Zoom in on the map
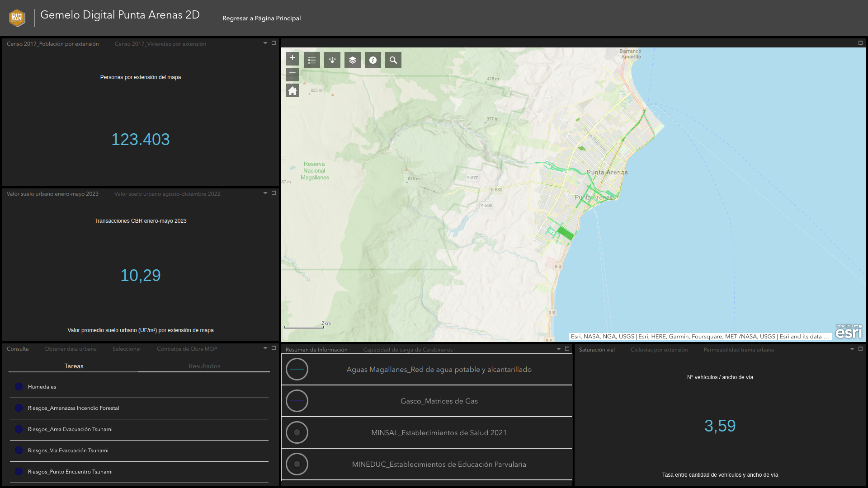This screenshot has height=488, width=868. (x=292, y=58)
